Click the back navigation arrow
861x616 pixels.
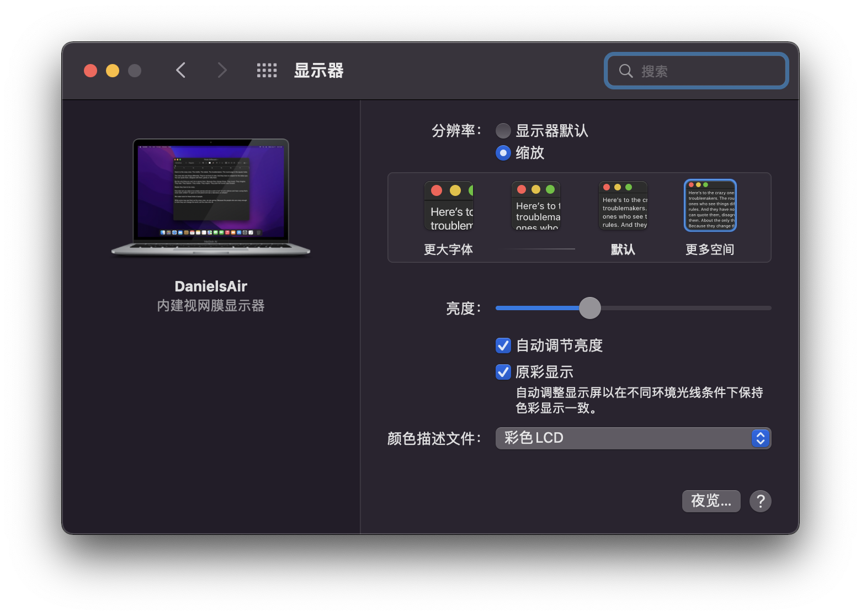point(180,70)
